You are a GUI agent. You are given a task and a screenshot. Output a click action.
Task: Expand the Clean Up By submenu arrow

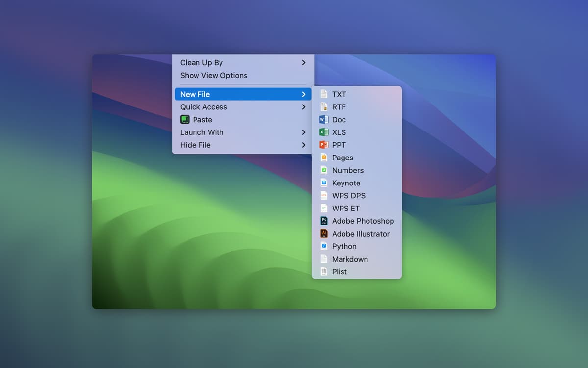click(x=304, y=63)
